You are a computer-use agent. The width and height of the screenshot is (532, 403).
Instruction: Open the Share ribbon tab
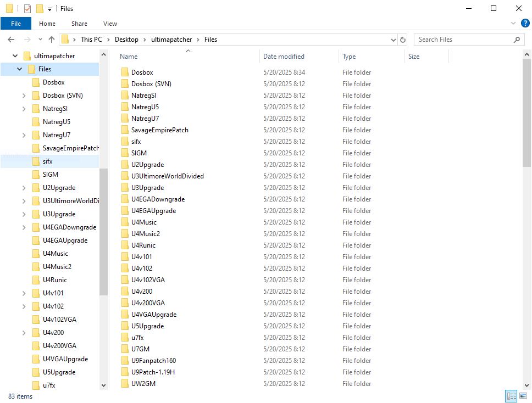point(79,24)
